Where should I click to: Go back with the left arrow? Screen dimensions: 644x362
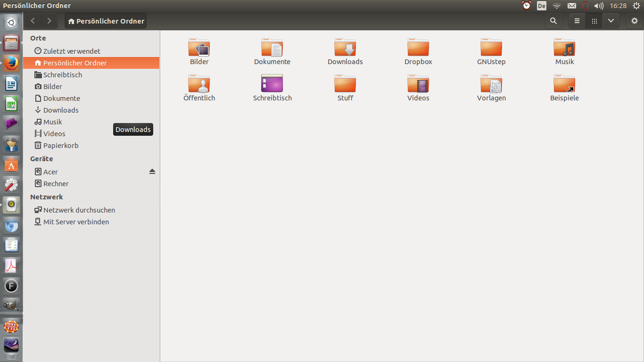click(x=33, y=21)
